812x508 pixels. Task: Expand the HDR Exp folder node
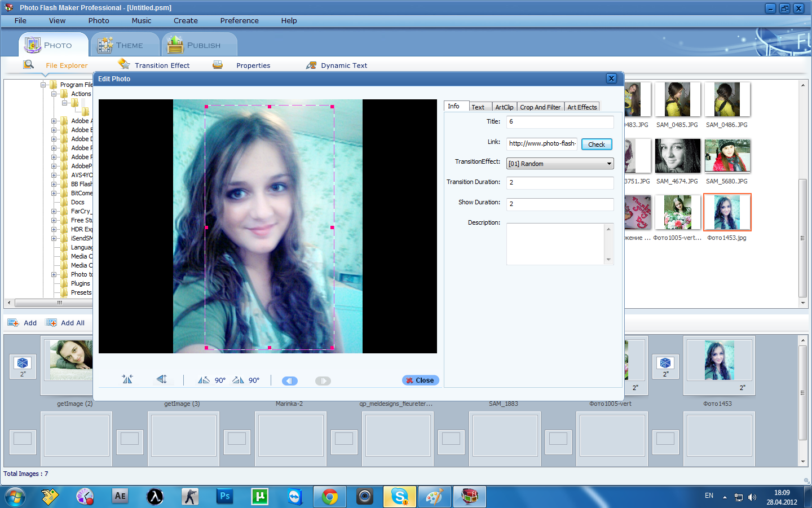[x=54, y=229]
